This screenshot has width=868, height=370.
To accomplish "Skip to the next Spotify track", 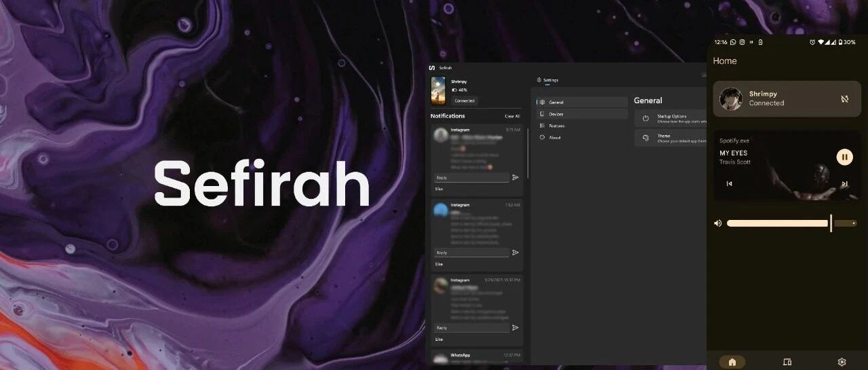I will tap(844, 184).
